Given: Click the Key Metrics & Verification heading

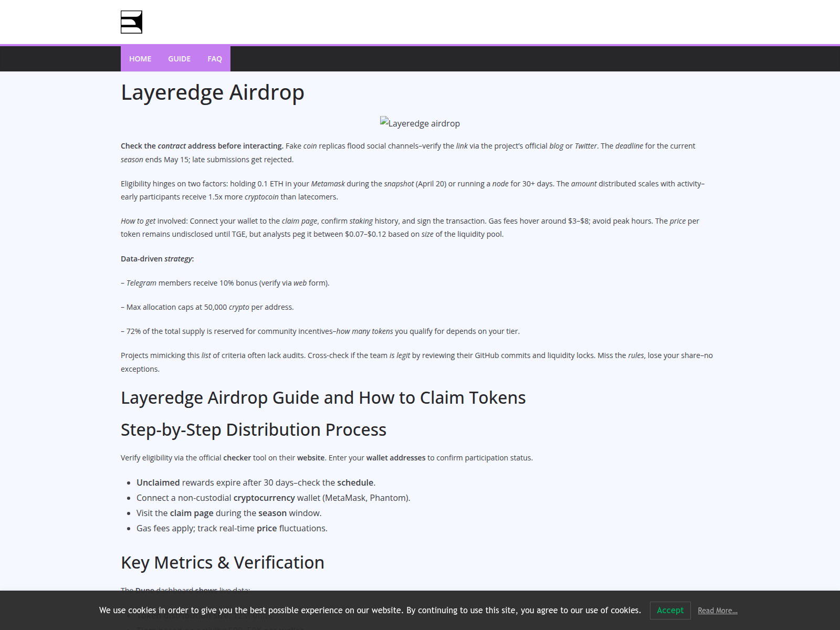Looking at the screenshot, I should [222, 562].
